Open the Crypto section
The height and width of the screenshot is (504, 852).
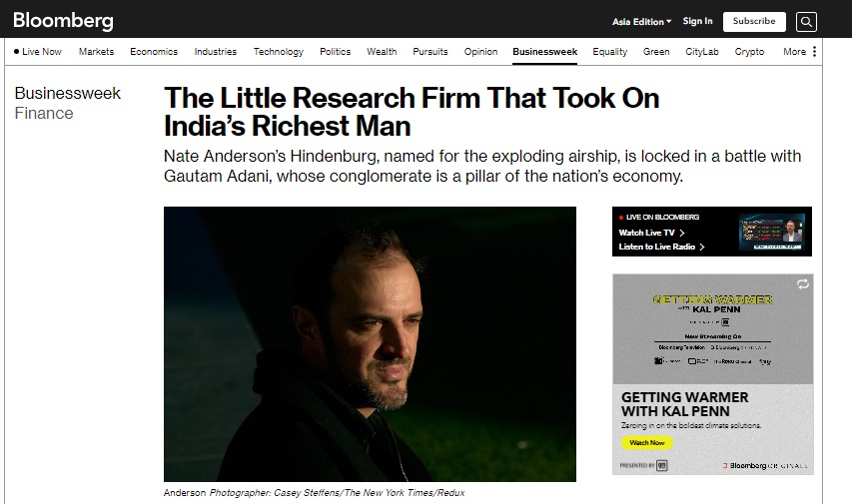pyautogui.click(x=749, y=52)
